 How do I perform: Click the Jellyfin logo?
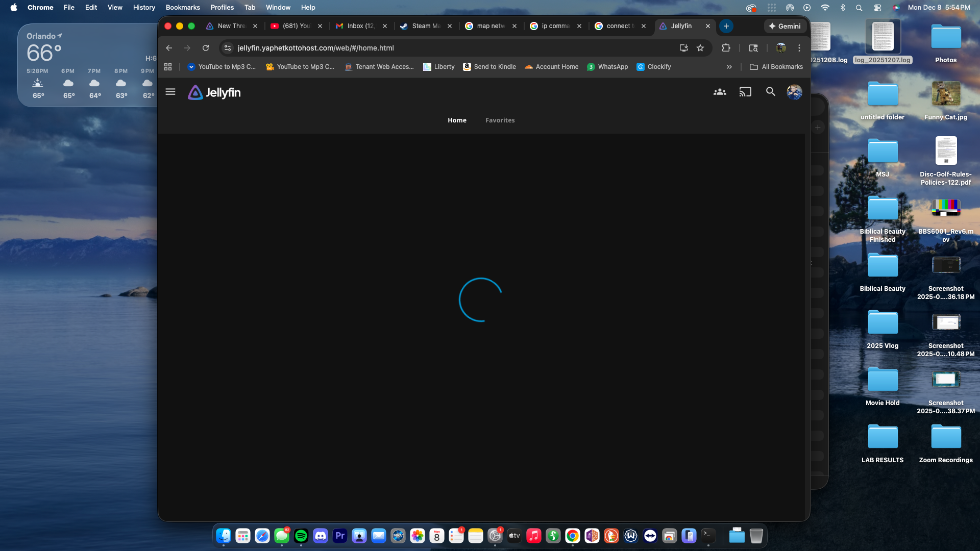(x=214, y=92)
